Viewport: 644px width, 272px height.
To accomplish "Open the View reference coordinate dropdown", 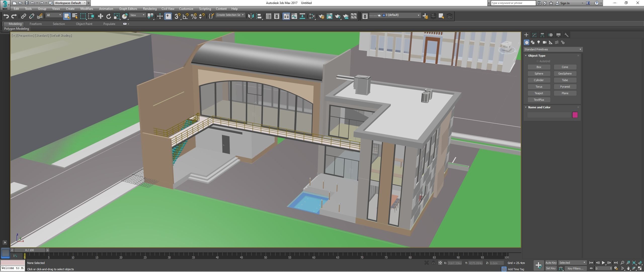I will pos(137,15).
